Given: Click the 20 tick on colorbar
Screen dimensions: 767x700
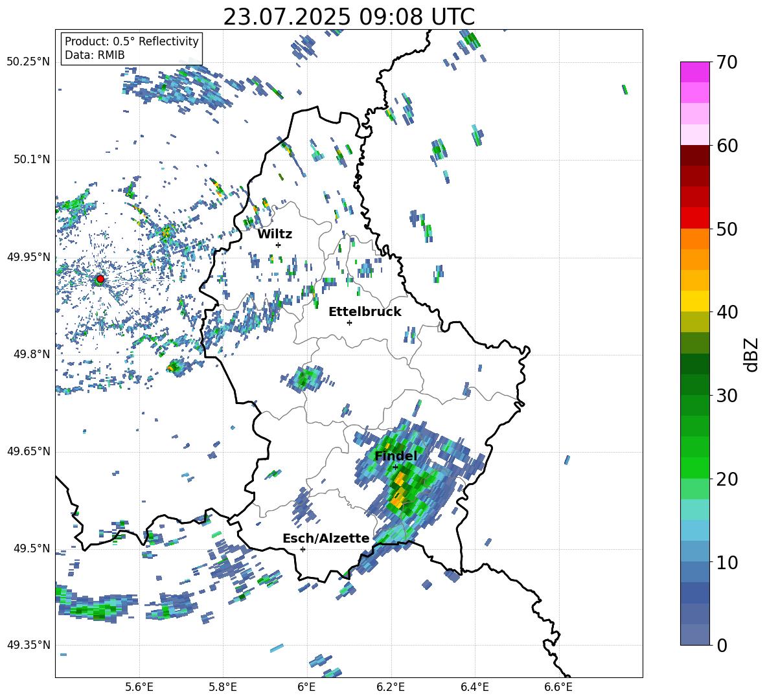Looking at the screenshot, I should tap(726, 479).
